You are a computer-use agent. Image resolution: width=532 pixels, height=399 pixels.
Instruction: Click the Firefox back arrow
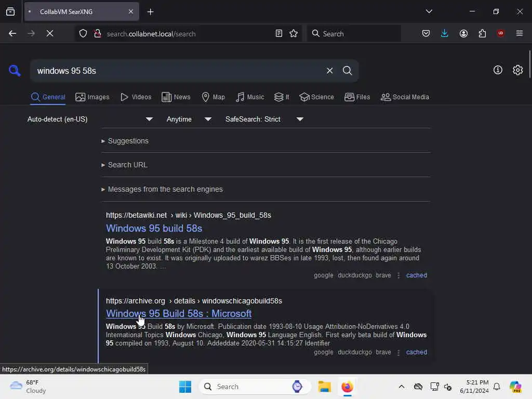coord(12,33)
